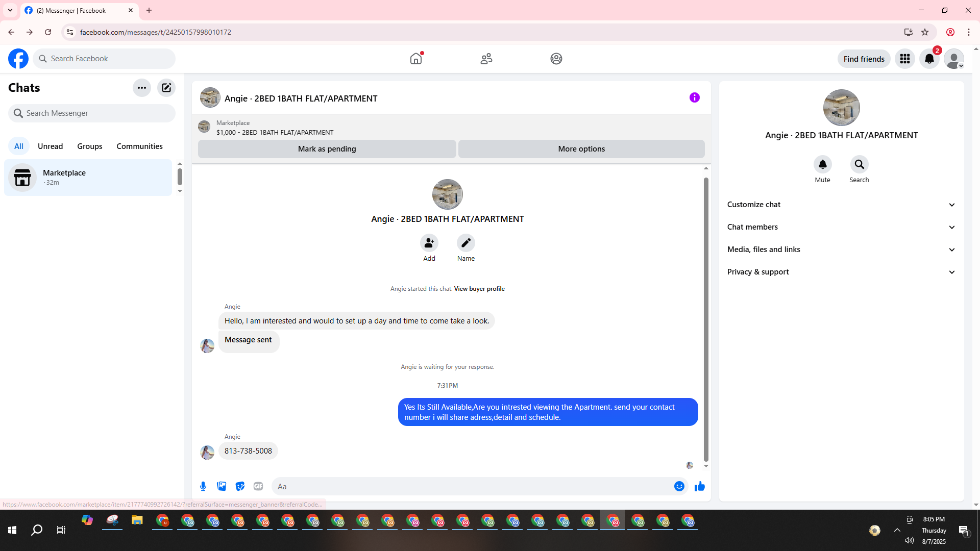This screenshot has width=980, height=551.
Task: Switch to the Groups chats filter
Action: pyautogui.click(x=90, y=146)
